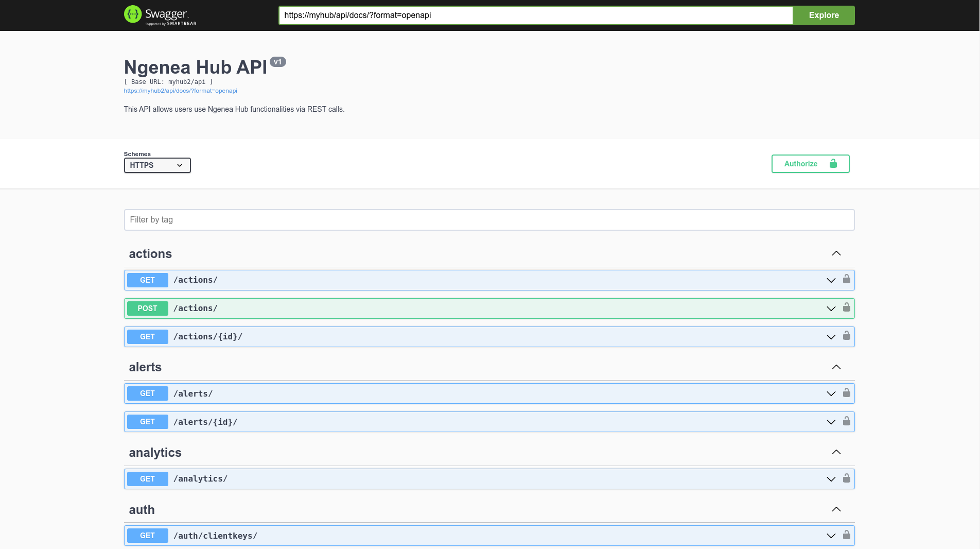
Task: Click the padlock icon on GET /alerts/{id}/
Action: coord(847,421)
